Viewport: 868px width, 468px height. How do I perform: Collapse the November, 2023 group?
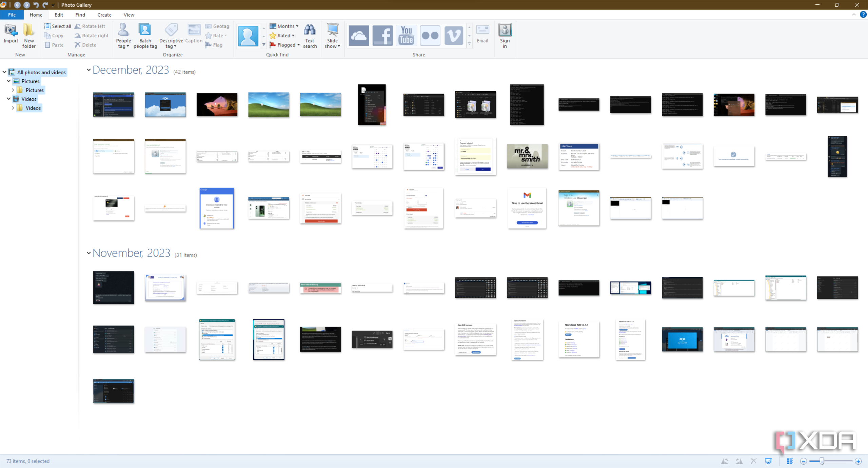88,253
